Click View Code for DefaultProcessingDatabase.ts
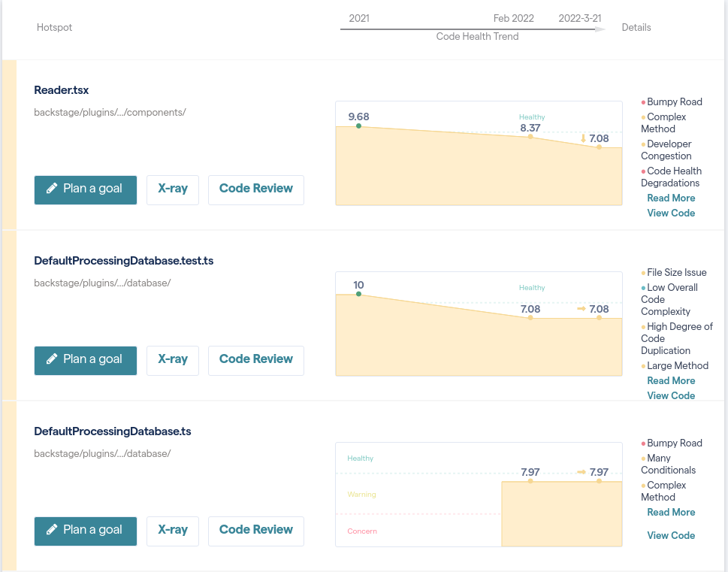The image size is (728, 572). coord(671,535)
